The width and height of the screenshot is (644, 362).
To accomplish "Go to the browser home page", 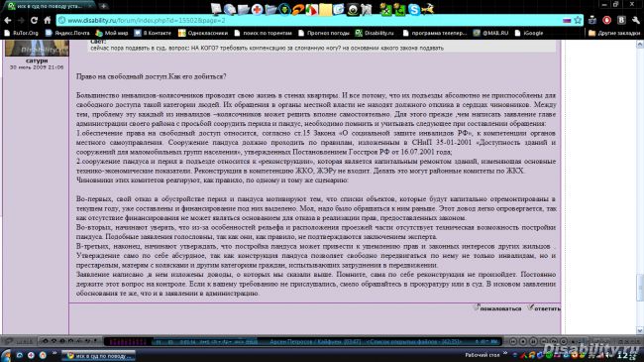I will tap(48, 20).
